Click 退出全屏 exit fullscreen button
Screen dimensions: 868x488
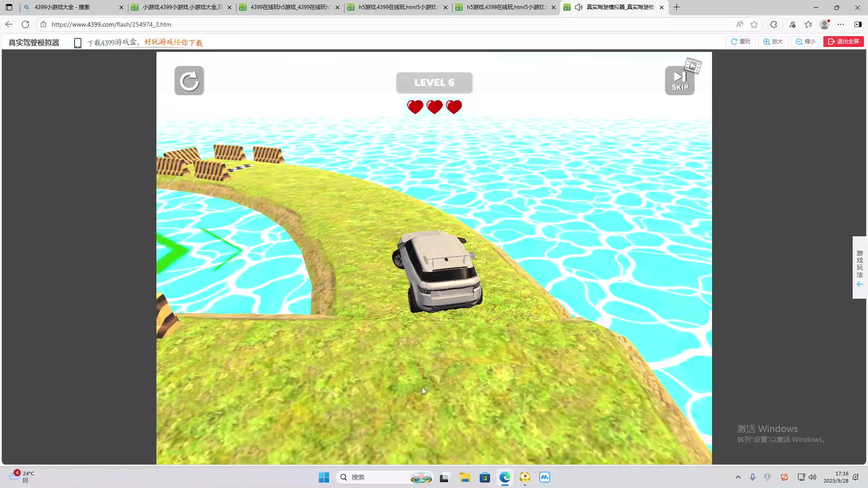click(x=843, y=42)
